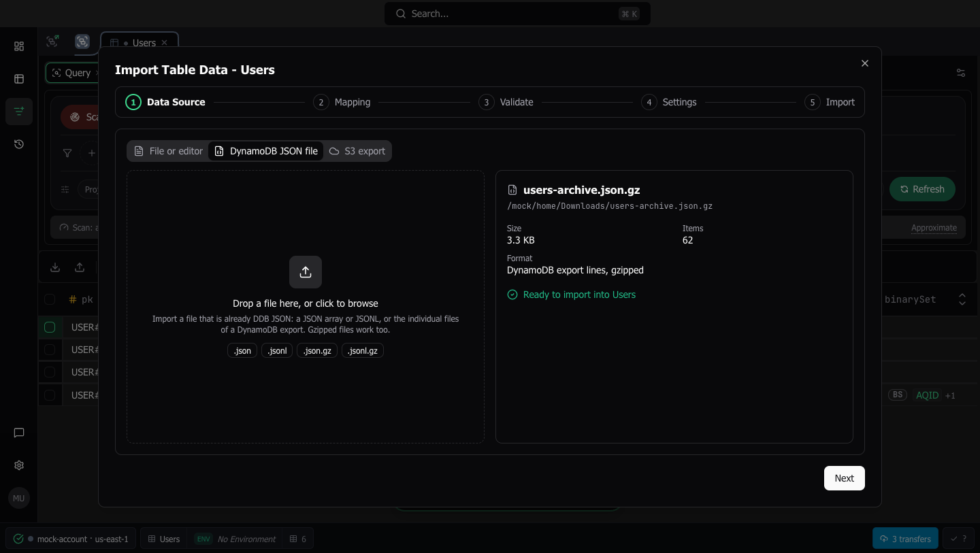This screenshot has width=980, height=553.
Task: Click the MU user avatar
Action: tap(19, 499)
